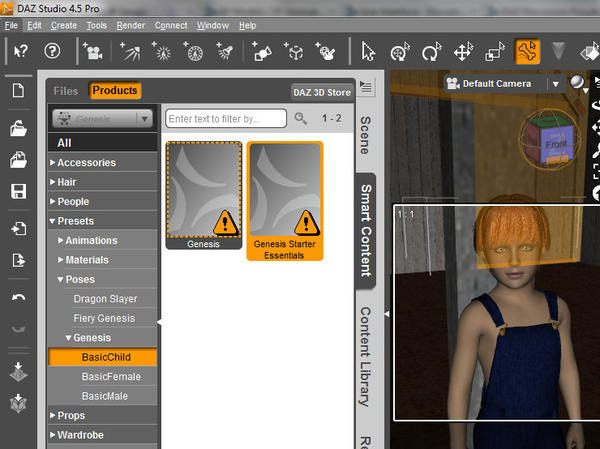Image resolution: width=600 pixels, height=449 pixels.
Task: Open the pane options menu icon
Action: coord(366,88)
